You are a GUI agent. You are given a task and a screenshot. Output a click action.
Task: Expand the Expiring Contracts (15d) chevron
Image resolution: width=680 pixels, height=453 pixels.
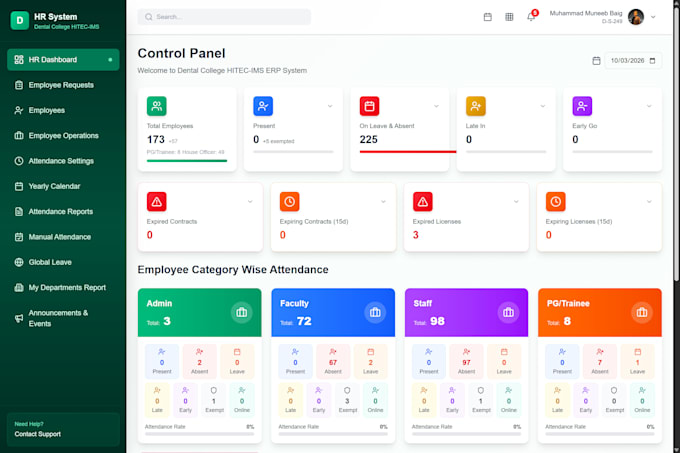click(x=383, y=202)
